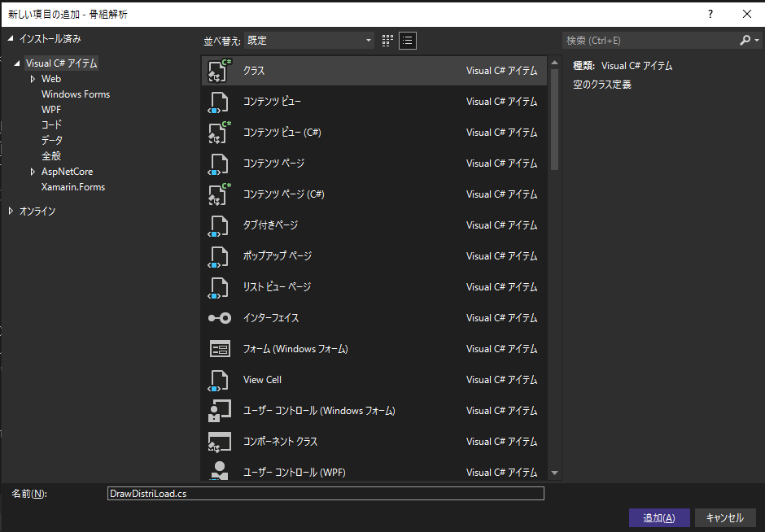Select the Windows Forms category
Screen dimensions: 765x532
[x=76, y=94]
